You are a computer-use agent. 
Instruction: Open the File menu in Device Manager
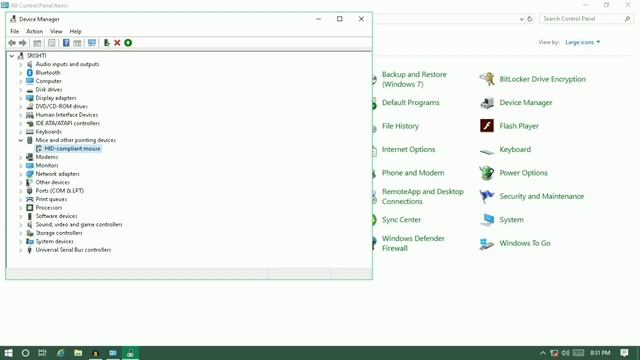click(x=14, y=31)
